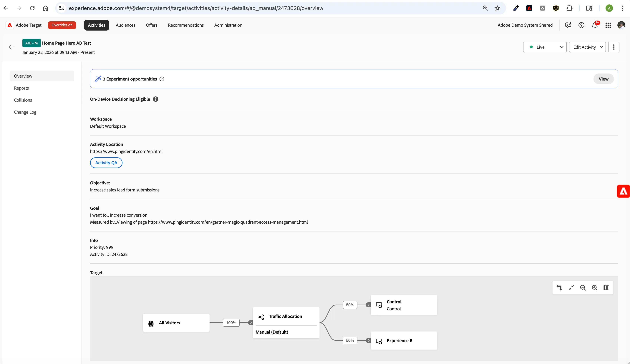Open Change Log in the sidebar
This screenshot has height=364, width=630.
pos(42,112)
